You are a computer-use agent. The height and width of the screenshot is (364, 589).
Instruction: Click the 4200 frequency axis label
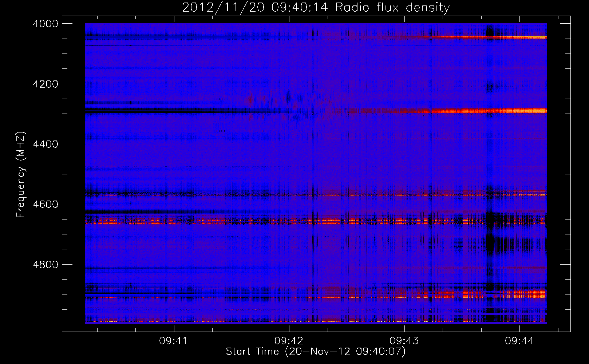click(x=46, y=84)
